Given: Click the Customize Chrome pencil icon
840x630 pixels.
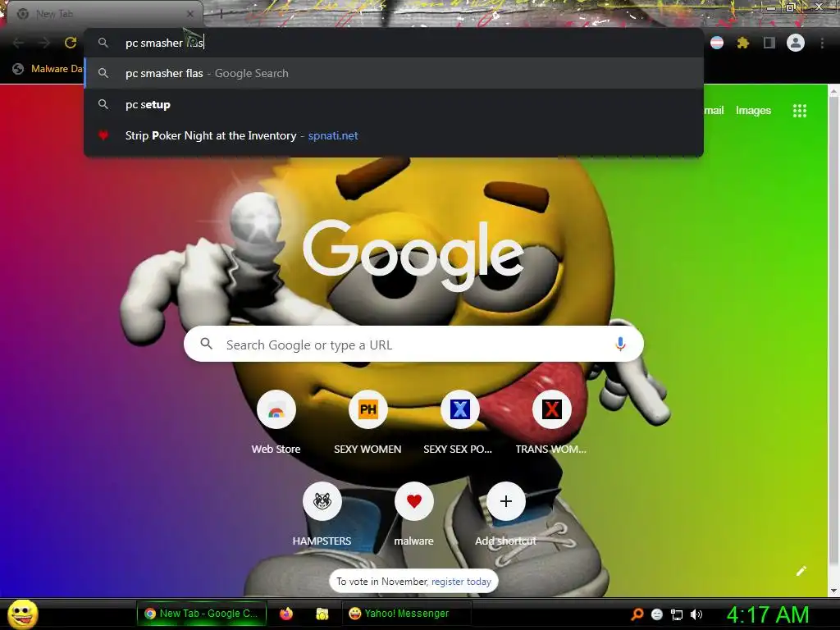Looking at the screenshot, I should 801,571.
